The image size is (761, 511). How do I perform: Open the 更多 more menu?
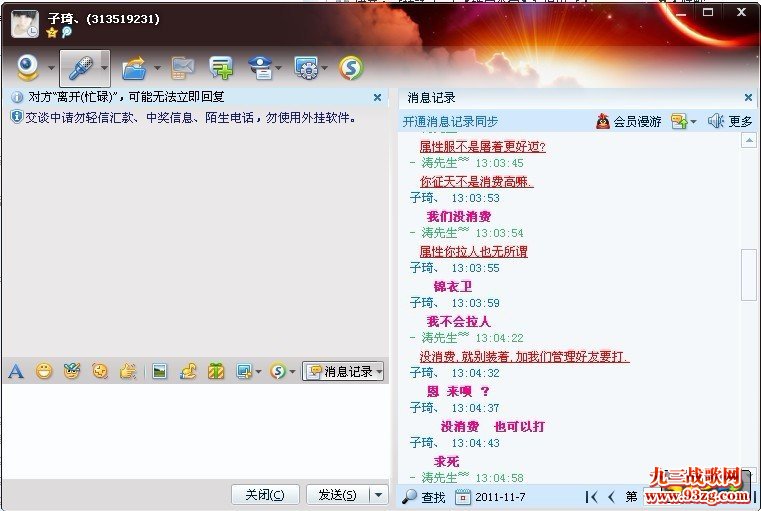pyautogui.click(x=740, y=121)
